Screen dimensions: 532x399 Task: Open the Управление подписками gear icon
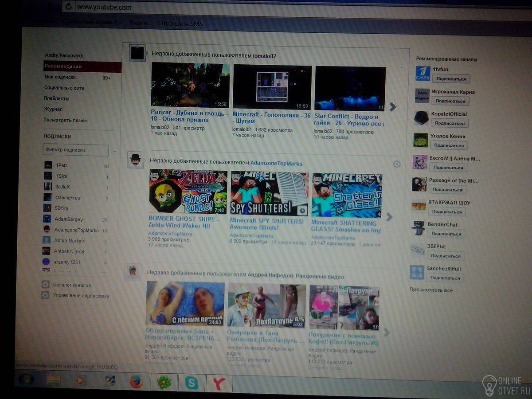45,295
